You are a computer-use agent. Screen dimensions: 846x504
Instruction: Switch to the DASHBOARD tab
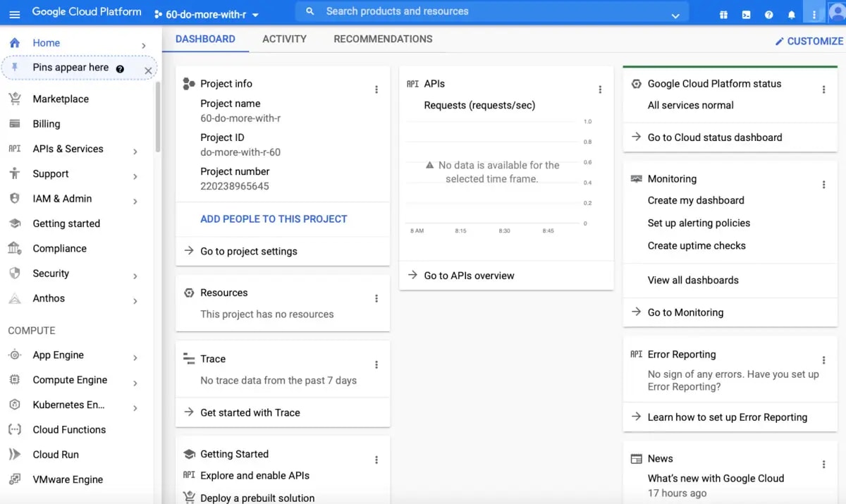[205, 39]
